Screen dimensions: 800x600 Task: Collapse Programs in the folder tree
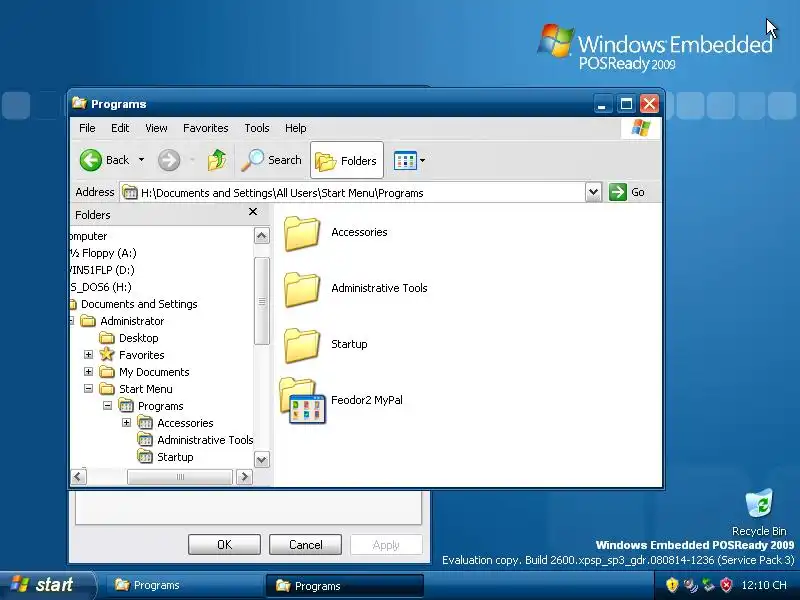click(107, 406)
